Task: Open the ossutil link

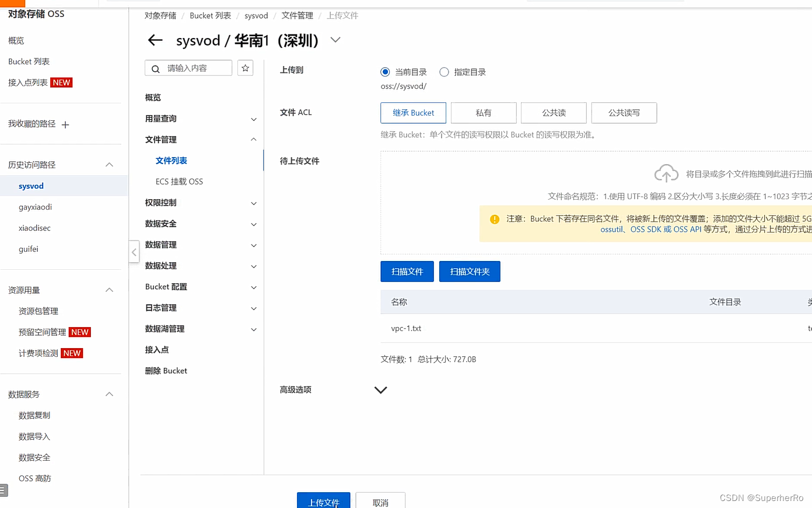Action: pyautogui.click(x=611, y=229)
